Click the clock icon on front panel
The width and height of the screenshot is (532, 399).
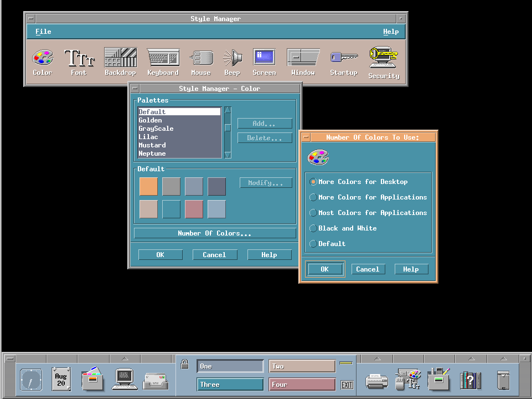pos(31,379)
